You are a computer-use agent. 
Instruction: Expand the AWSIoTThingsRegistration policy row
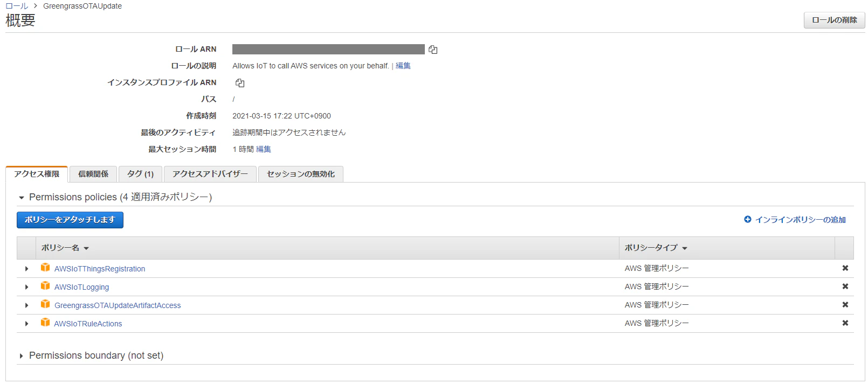(26, 269)
